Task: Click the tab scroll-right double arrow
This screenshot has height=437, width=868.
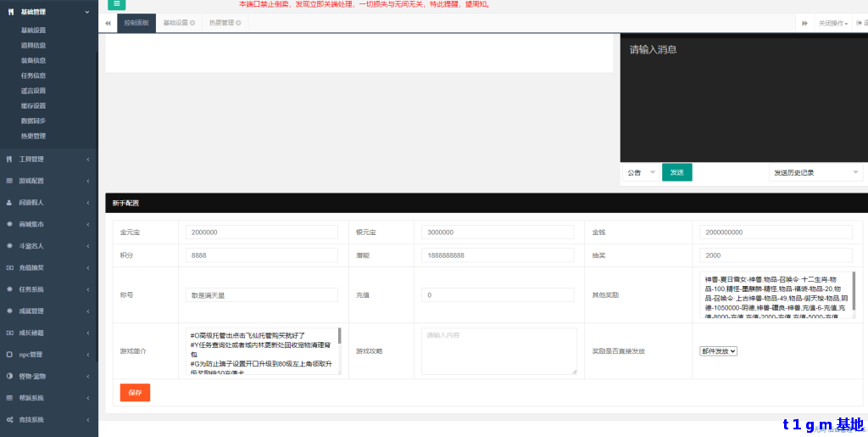Action: [x=804, y=23]
